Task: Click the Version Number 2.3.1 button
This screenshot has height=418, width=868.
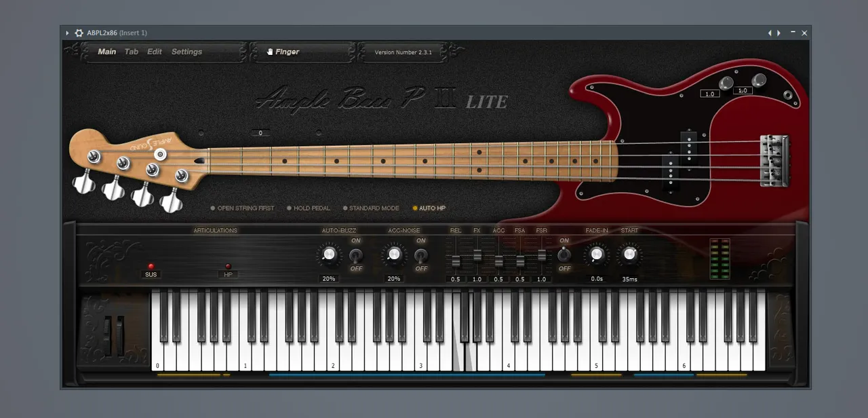Action: click(x=403, y=52)
